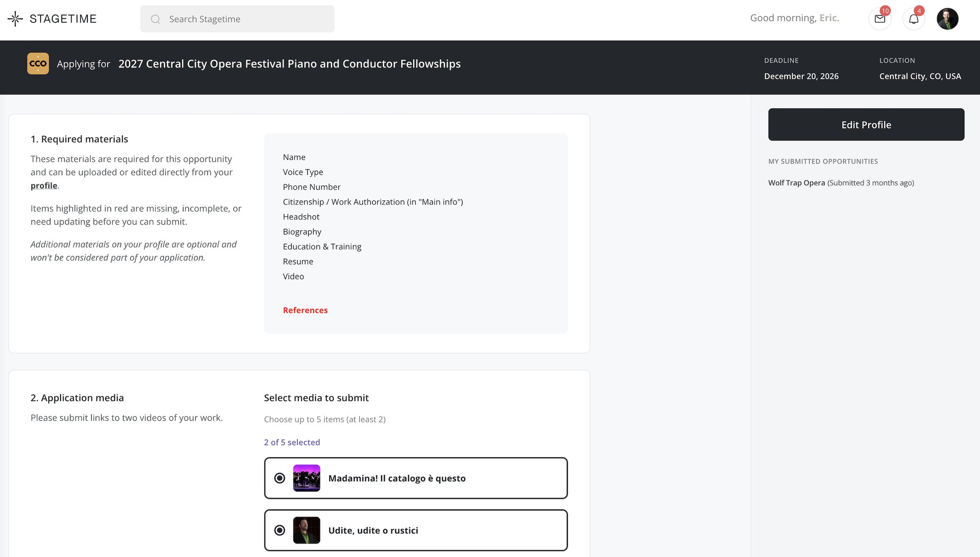Click the '2 of 5 selected' counter
Image resolution: width=980 pixels, height=557 pixels.
point(292,442)
